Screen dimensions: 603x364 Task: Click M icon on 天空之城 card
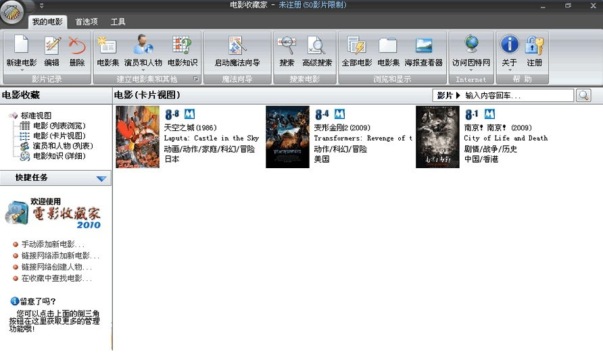click(x=189, y=113)
